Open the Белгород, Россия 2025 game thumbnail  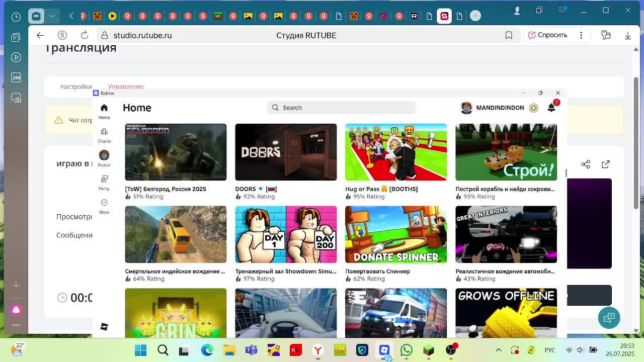[176, 152]
